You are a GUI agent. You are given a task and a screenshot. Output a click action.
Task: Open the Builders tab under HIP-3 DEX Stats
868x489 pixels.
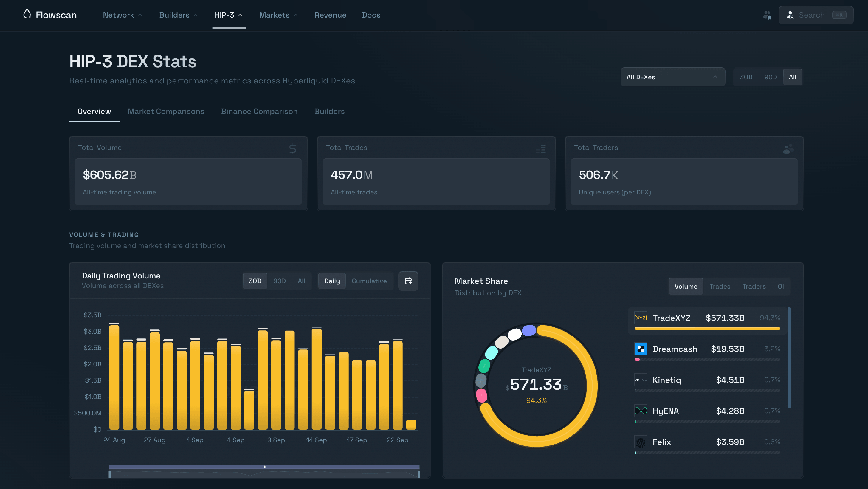pyautogui.click(x=329, y=111)
